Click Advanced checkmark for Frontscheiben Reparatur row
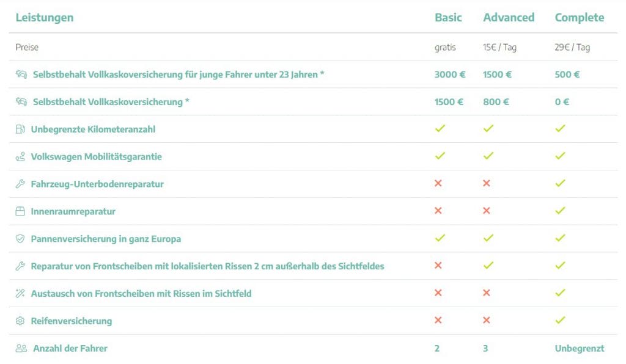The image size is (626, 364). click(x=488, y=265)
